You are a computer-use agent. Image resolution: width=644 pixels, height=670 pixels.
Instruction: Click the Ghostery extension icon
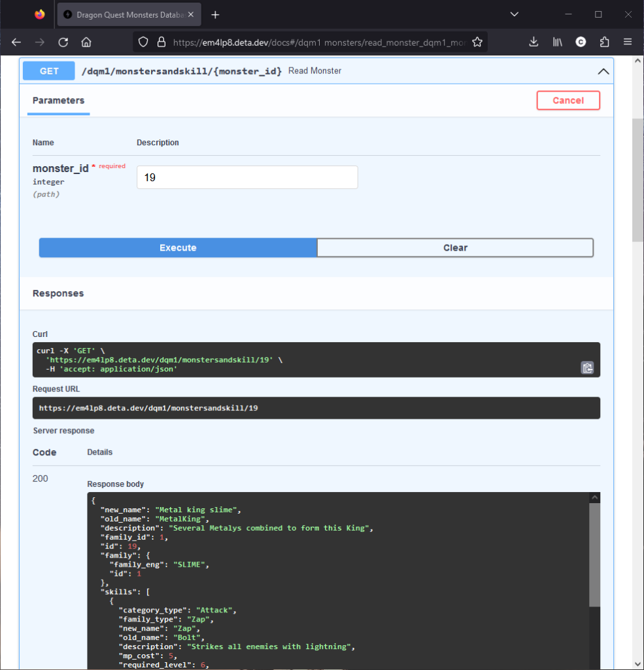[581, 41]
